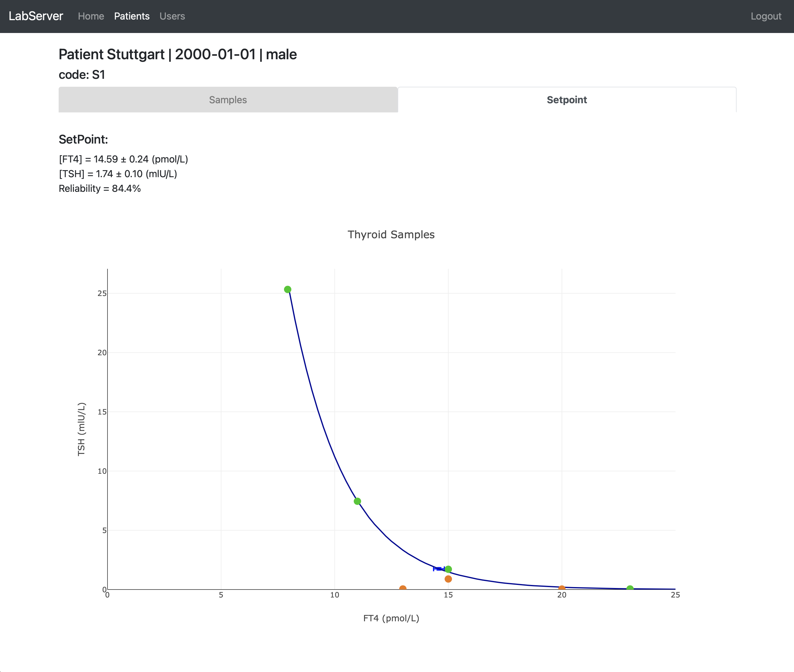
Task: Click the Thyroid Samples chart title
Action: point(391,234)
